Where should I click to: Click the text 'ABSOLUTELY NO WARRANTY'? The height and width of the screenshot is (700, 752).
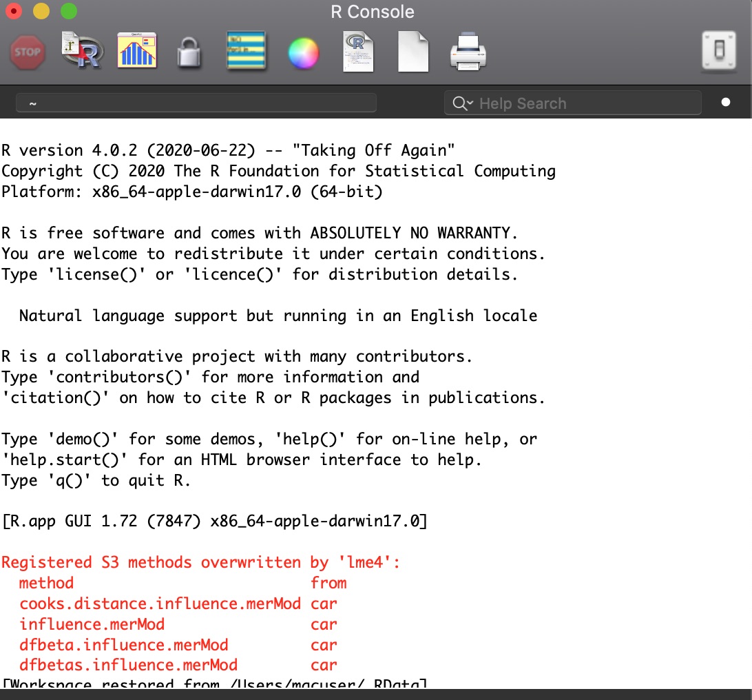click(x=410, y=233)
